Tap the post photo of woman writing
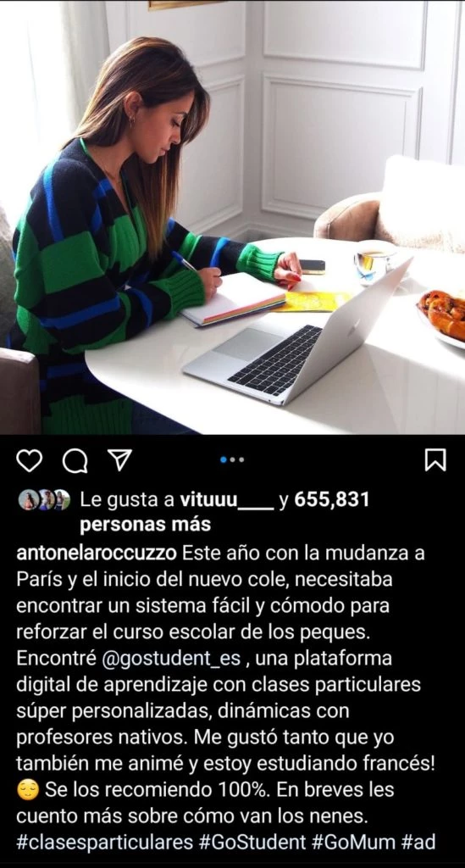Screen dimensions: 465x868 232,217
